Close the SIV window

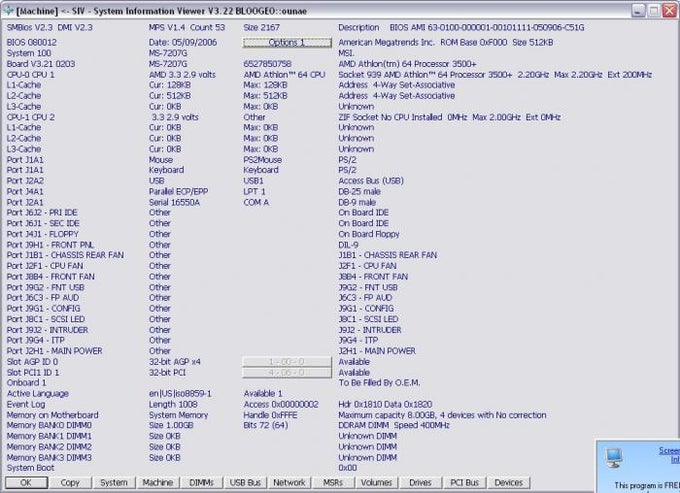670,10
